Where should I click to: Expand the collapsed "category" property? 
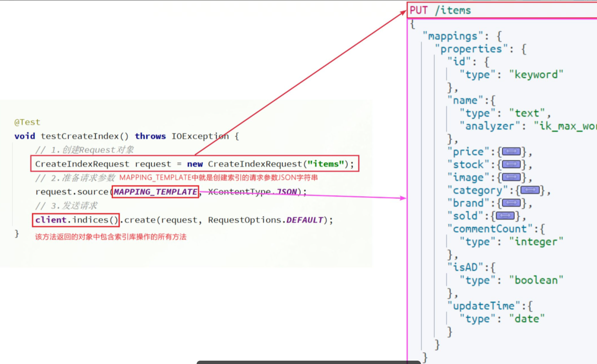(530, 190)
